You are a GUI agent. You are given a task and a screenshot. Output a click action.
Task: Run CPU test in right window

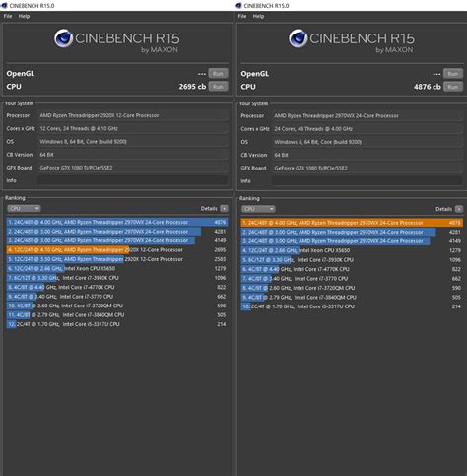453,87
